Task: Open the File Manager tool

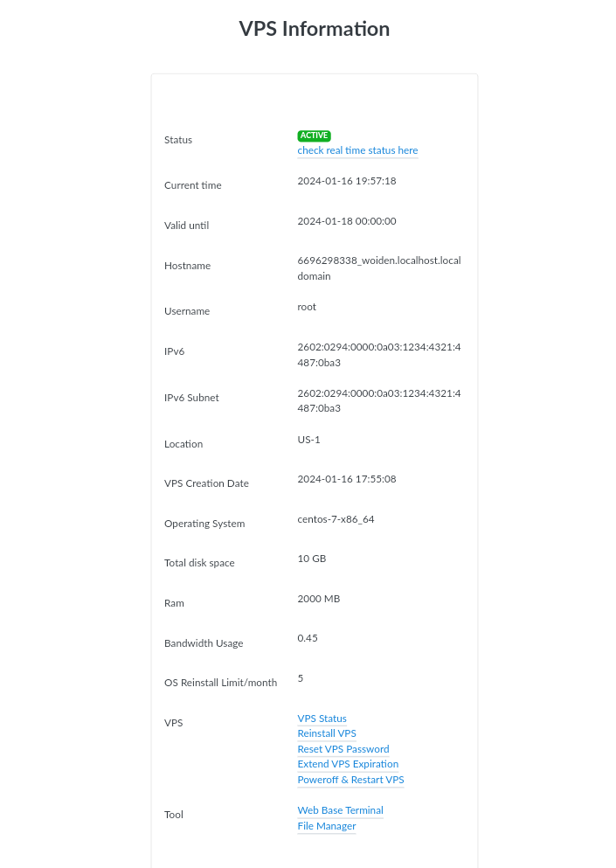Action: tap(327, 826)
